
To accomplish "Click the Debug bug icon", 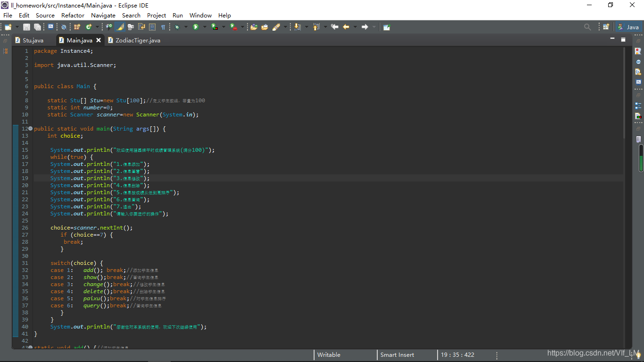I will pyautogui.click(x=177, y=27).
